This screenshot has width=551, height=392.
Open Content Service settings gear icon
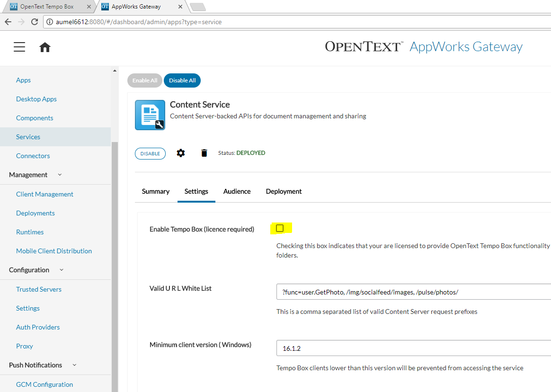(x=181, y=153)
